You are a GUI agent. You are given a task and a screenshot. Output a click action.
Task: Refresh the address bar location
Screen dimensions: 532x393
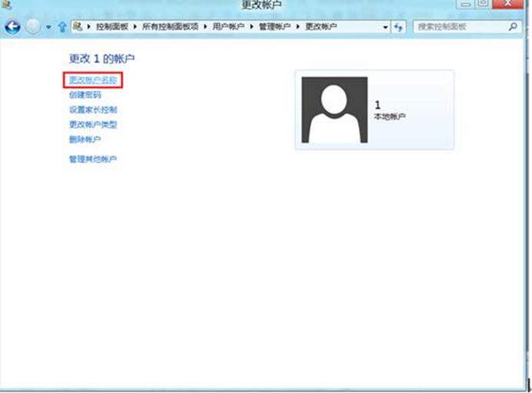399,27
